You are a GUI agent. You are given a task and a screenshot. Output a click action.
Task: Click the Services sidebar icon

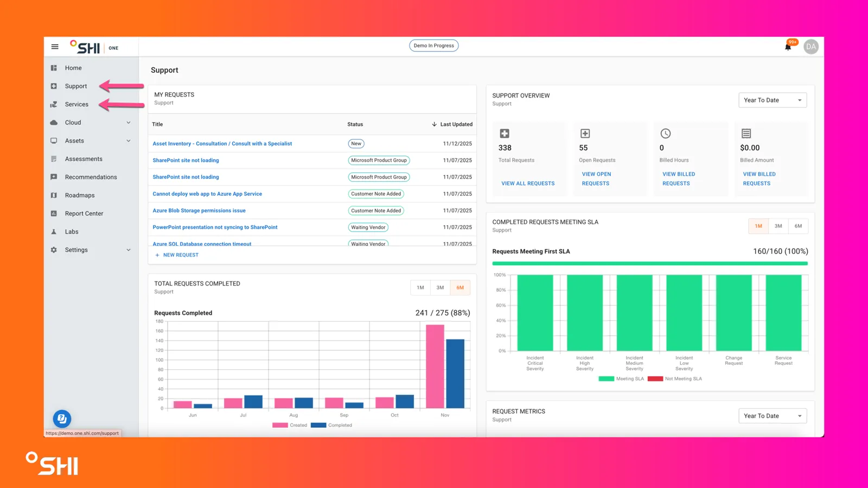coord(54,104)
